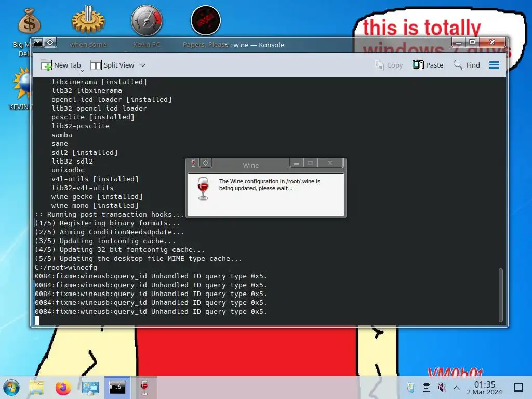The height and width of the screenshot is (399, 532).
Task: Toggle Konsole on-all-desktops pin button
Action: (x=50, y=43)
